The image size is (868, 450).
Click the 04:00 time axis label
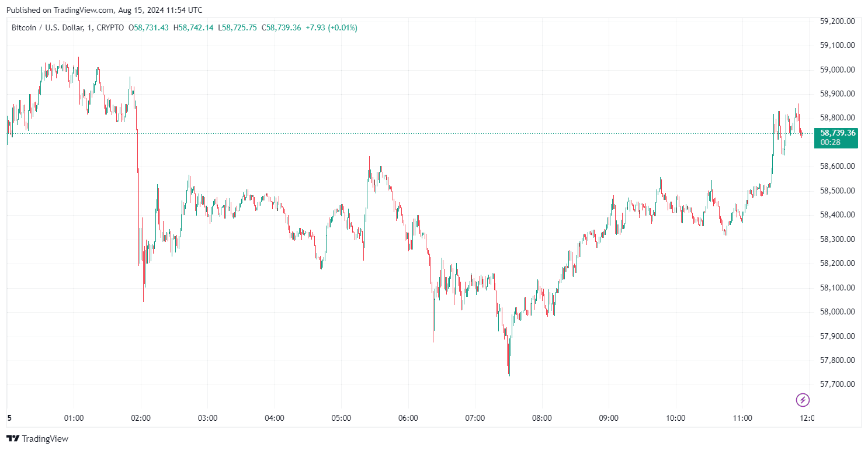[275, 418]
